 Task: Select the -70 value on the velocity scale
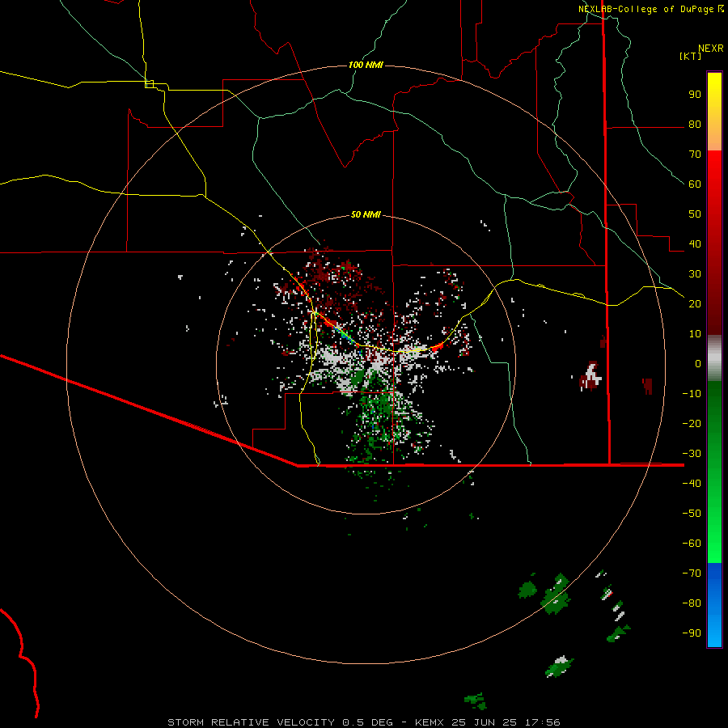(692, 573)
